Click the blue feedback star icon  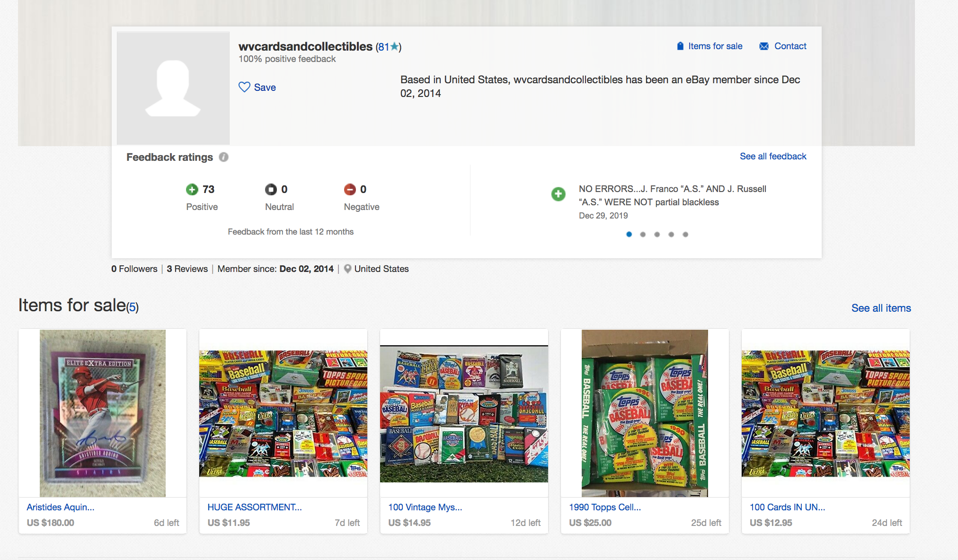tap(394, 46)
